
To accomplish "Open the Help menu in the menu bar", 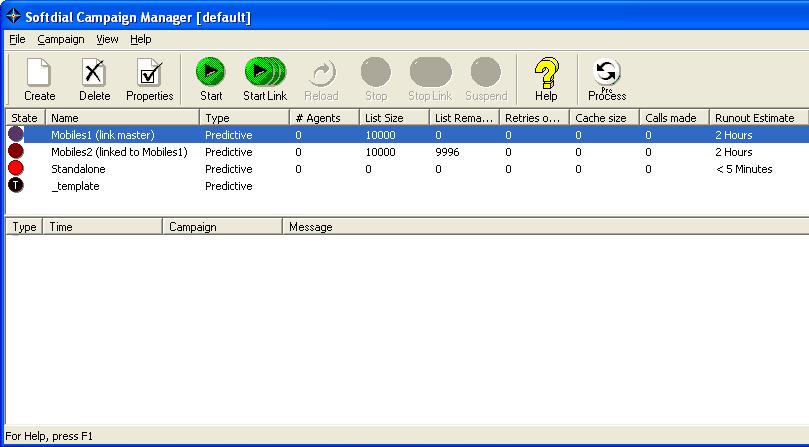I will click(140, 39).
